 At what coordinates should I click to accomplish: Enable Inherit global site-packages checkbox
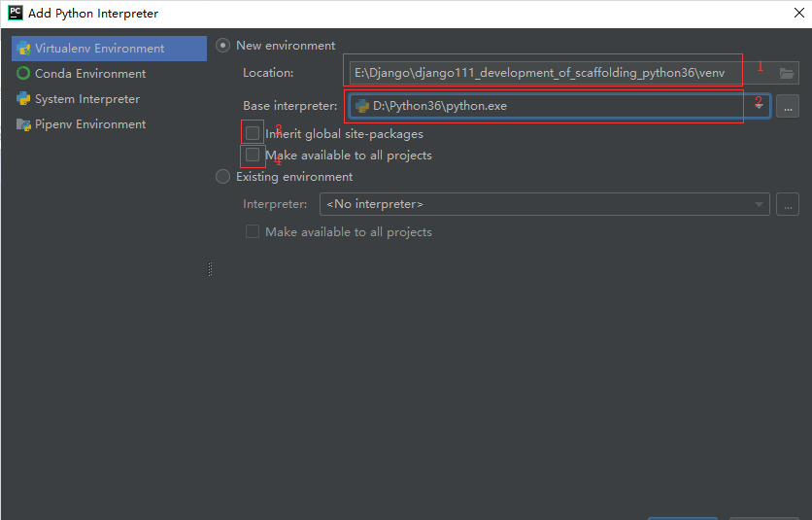(x=253, y=133)
